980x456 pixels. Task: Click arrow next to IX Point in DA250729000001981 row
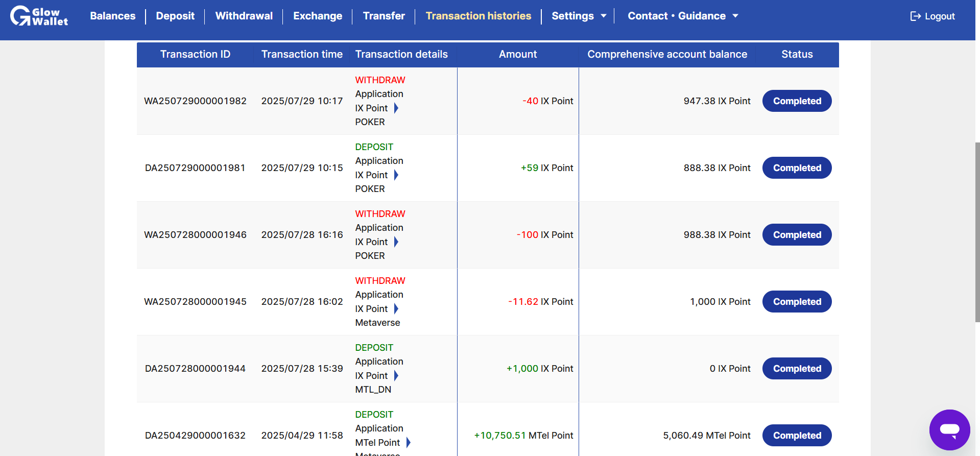tap(396, 175)
